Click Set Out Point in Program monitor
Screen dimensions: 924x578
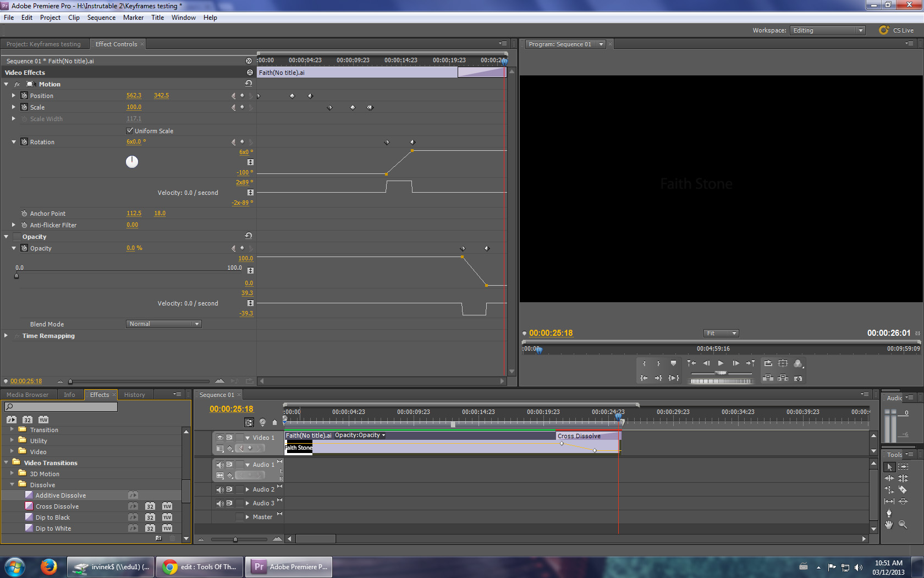[658, 363]
